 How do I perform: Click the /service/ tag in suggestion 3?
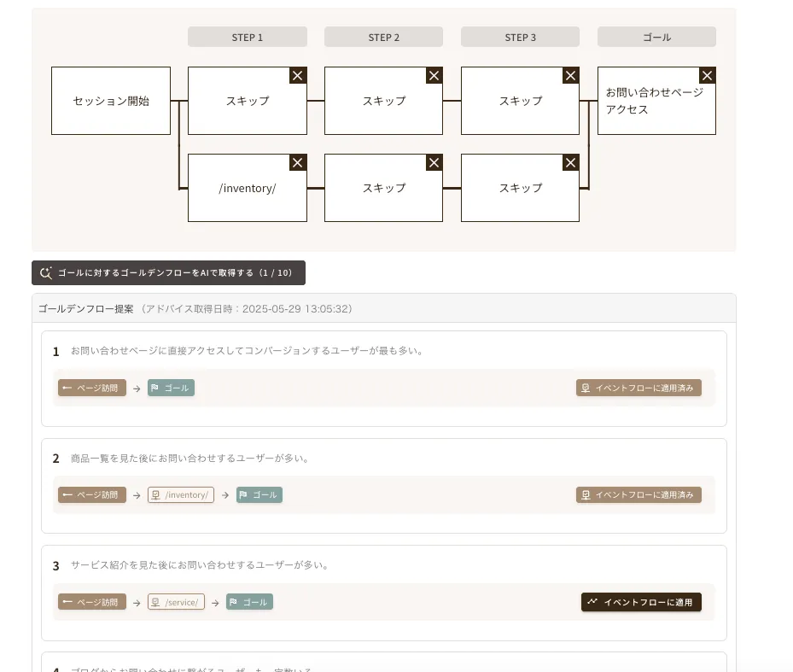tap(176, 602)
